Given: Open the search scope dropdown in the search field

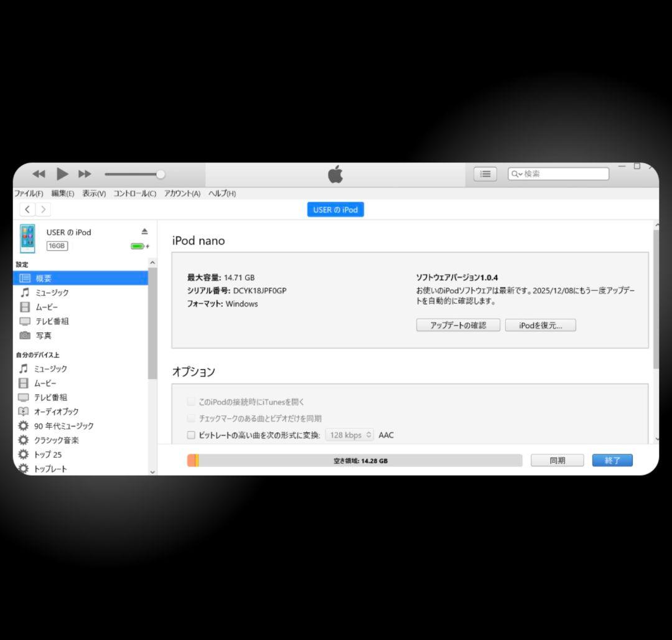Looking at the screenshot, I should pyautogui.click(x=517, y=174).
